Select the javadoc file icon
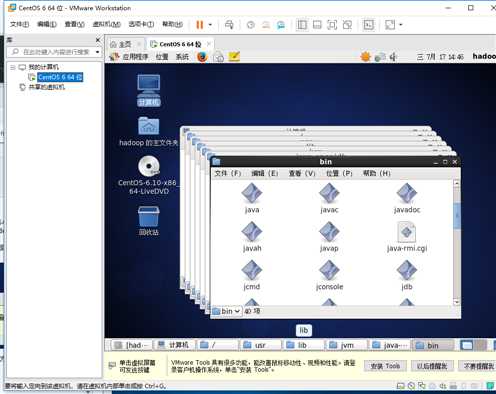This screenshot has height=394, width=496. point(407,198)
